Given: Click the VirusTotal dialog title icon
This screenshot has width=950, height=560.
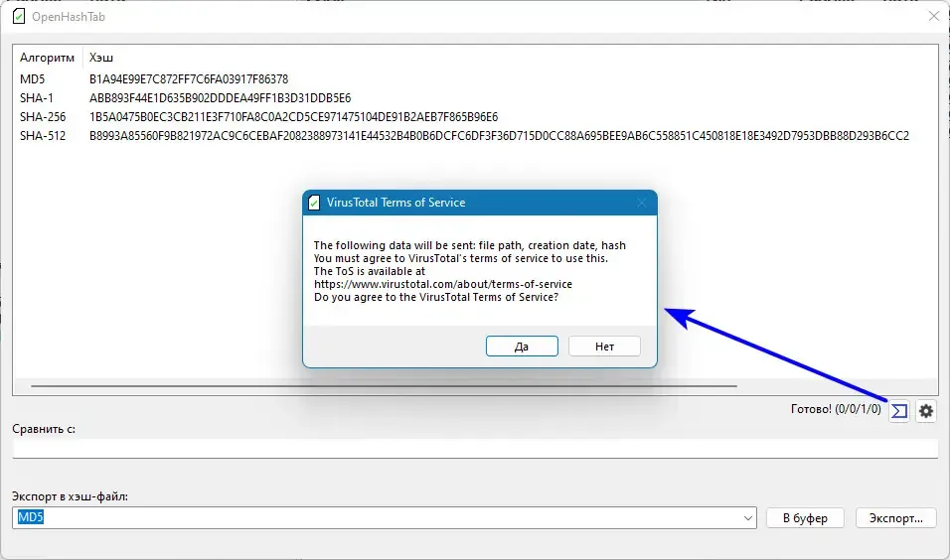Looking at the screenshot, I should click(314, 203).
